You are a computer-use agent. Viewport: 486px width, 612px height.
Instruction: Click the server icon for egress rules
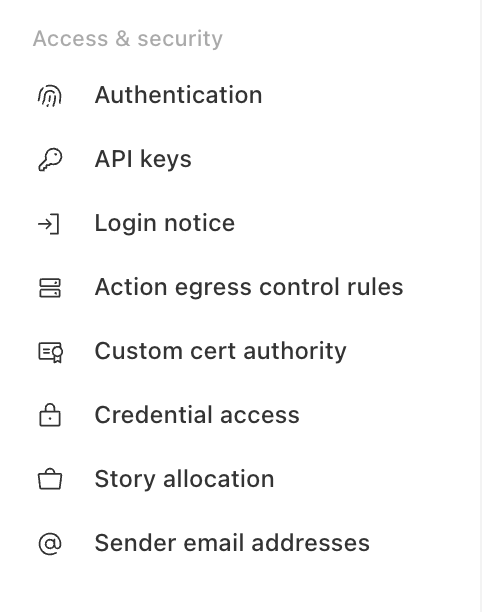pyautogui.click(x=50, y=288)
